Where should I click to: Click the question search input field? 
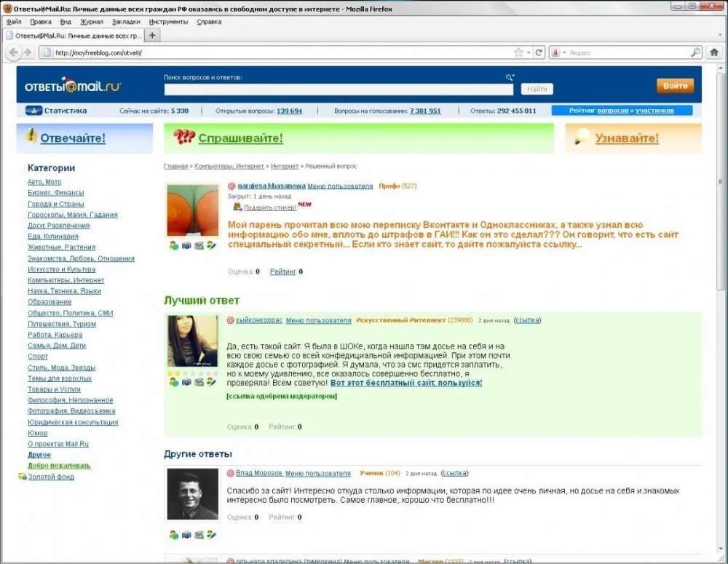coord(339,89)
